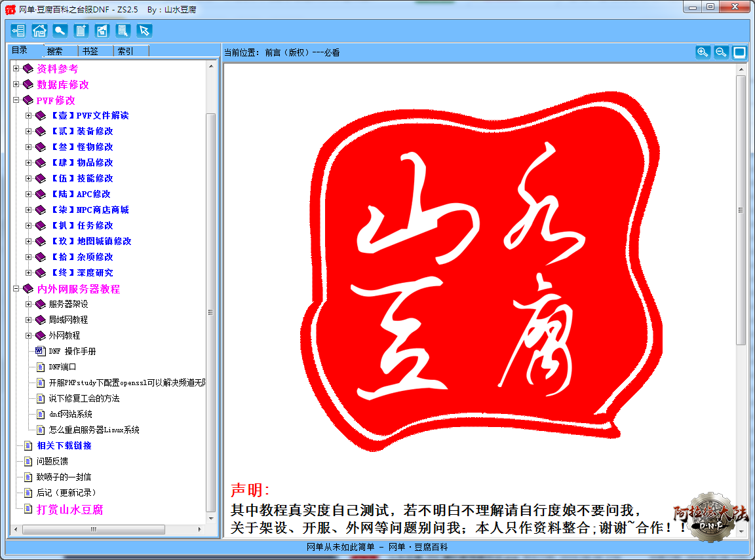755x560 pixels.
Task: Expand the 资料参考 tree node
Action: click(16, 69)
